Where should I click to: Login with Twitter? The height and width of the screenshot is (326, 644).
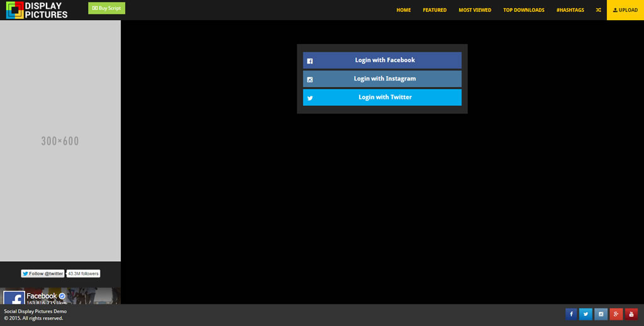point(382,97)
